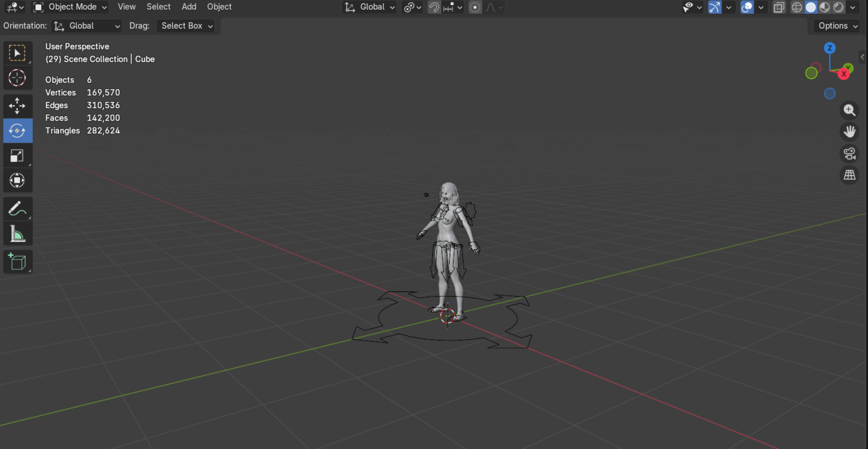Activate the Move tool
This screenshot has height=449, width=868.
click(17, 106)
